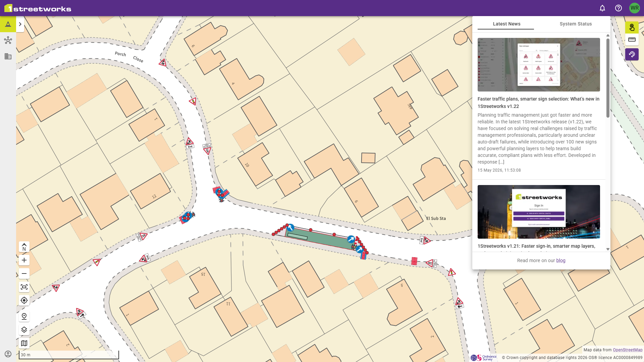
Task: Open the account profile icon in sidebar
Action: click(x=8, y=354)
